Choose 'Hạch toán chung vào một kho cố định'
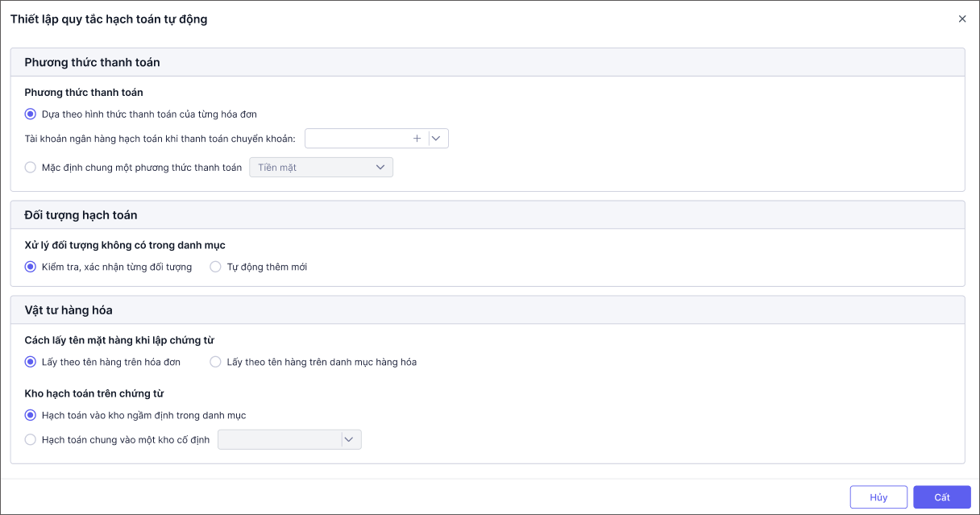This screenshot has height=515, width=980. pos(31,440)
